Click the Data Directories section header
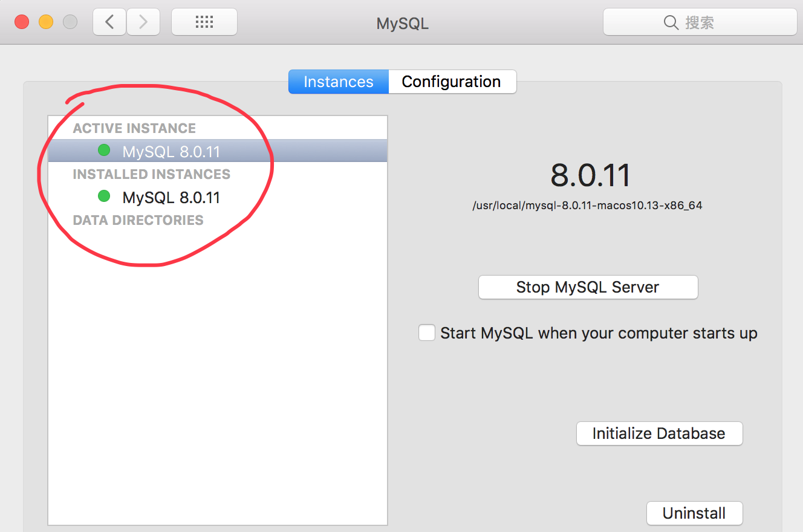 tap(138, 220)
